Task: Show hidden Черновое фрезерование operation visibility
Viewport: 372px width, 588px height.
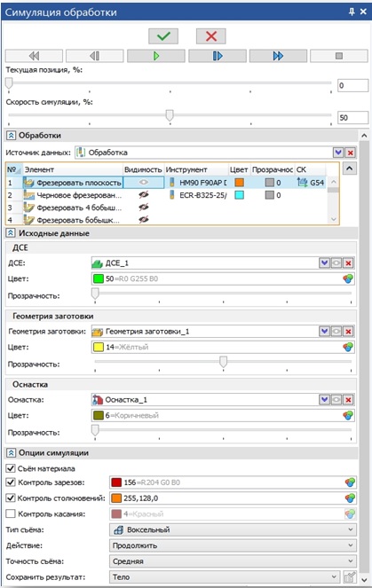Action: tap(144, 195)
